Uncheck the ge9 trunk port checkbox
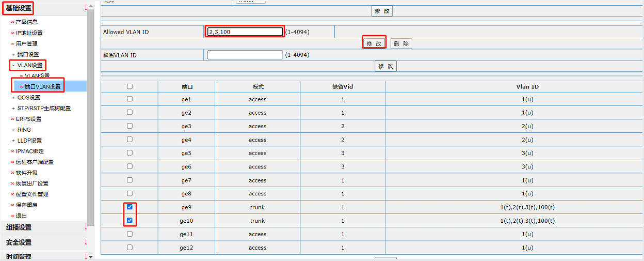This screenshot has height=261, width=644. [130, 207]
